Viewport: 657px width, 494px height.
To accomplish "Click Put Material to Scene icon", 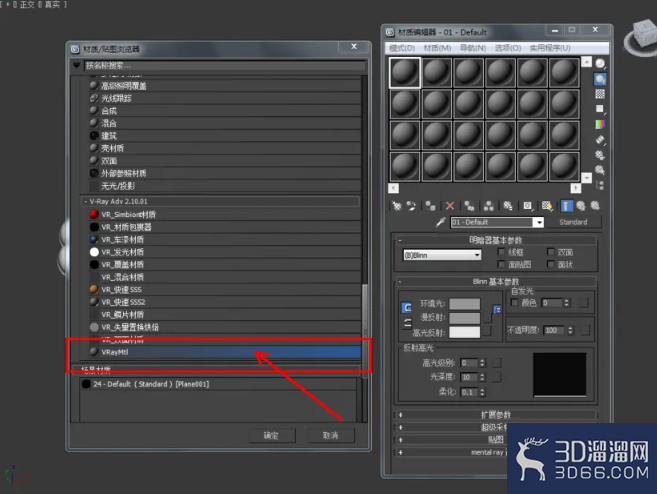I will (411, 206).
